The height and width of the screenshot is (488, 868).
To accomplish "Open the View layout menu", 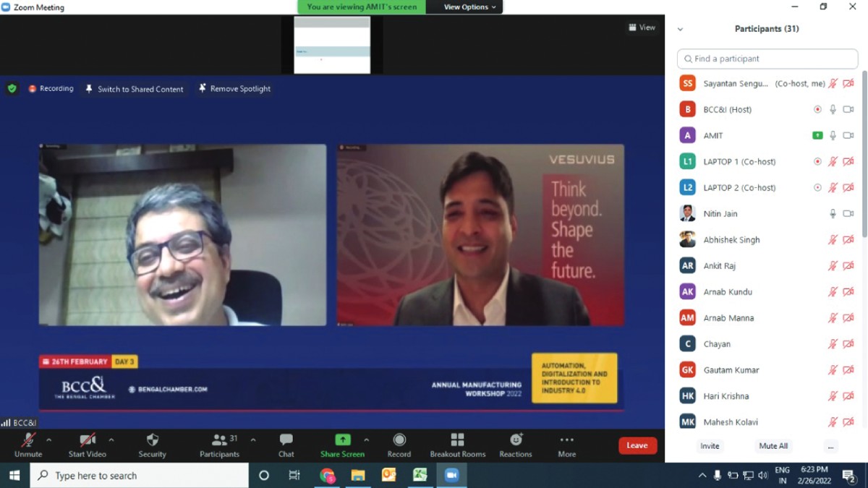I will (642, 27).
